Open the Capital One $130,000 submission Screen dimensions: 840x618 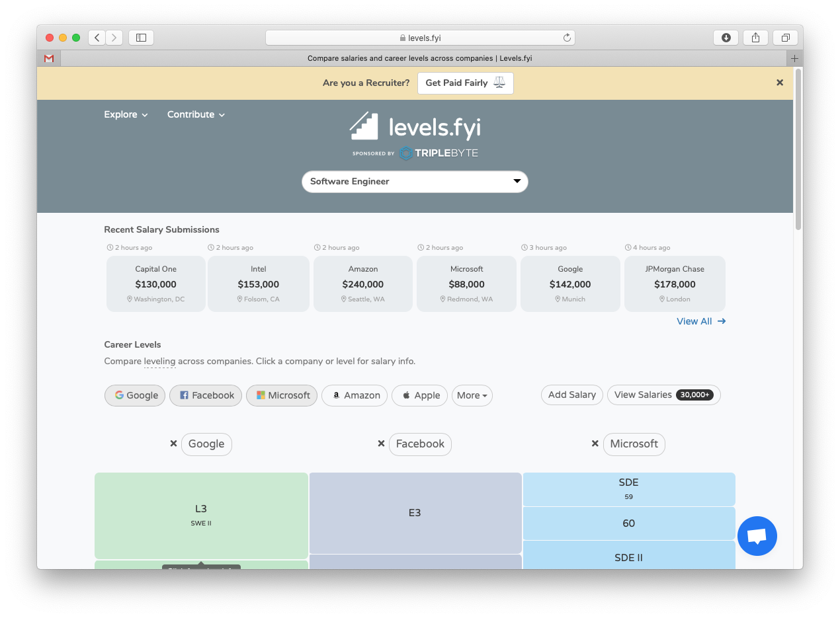tap(156, 284)
